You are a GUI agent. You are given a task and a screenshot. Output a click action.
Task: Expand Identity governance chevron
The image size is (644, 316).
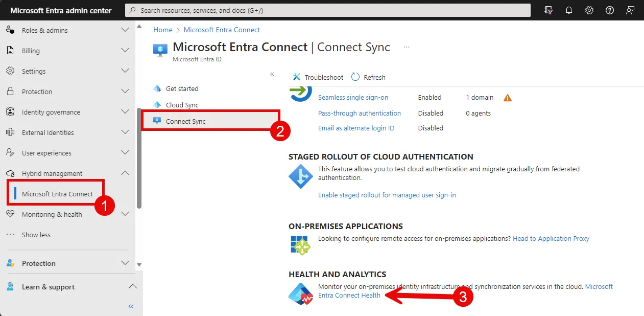pos(125,112)
